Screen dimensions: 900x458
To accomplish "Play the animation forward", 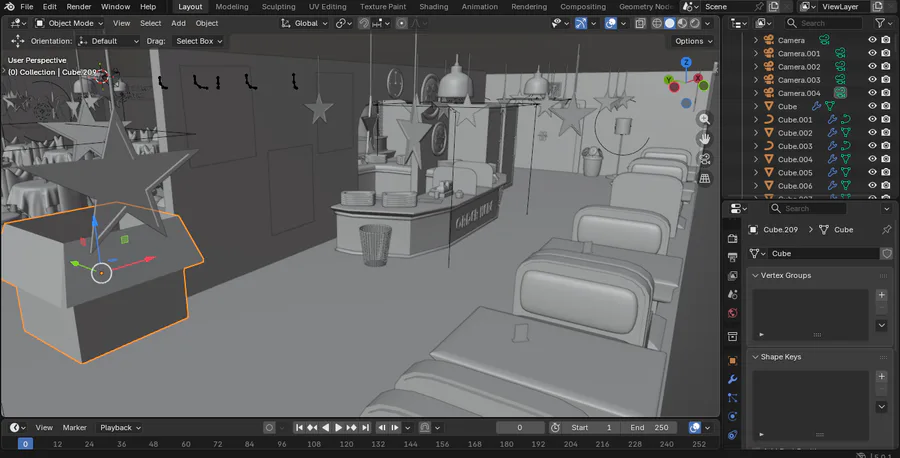I will point(338,428).
